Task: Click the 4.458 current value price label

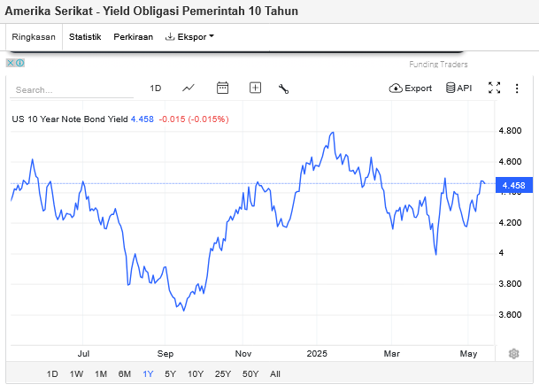Action: tap(513, 185)
